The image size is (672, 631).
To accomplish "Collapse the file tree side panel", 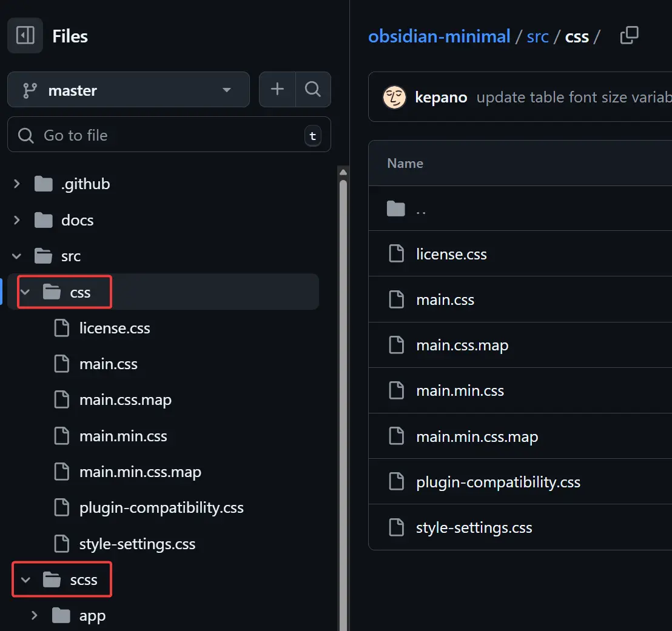I will tap(25, 36).
